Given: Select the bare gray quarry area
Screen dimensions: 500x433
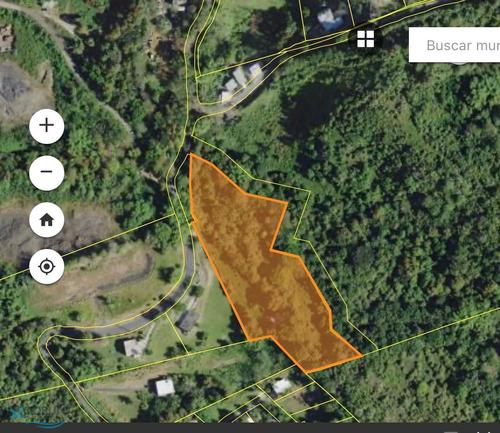Looking at the screenshot, I should [20, 90].
